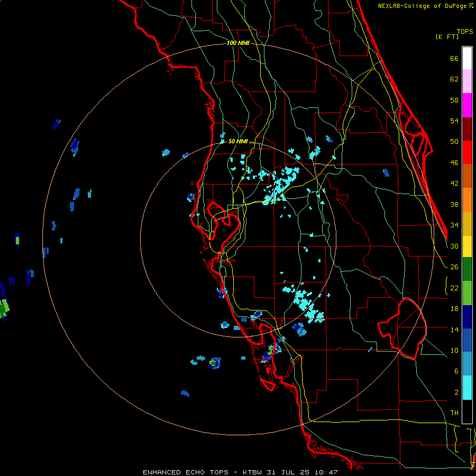Screen dimensions: 476x476
Task: Click the 46 legend value
Action: tap(454, 163)
